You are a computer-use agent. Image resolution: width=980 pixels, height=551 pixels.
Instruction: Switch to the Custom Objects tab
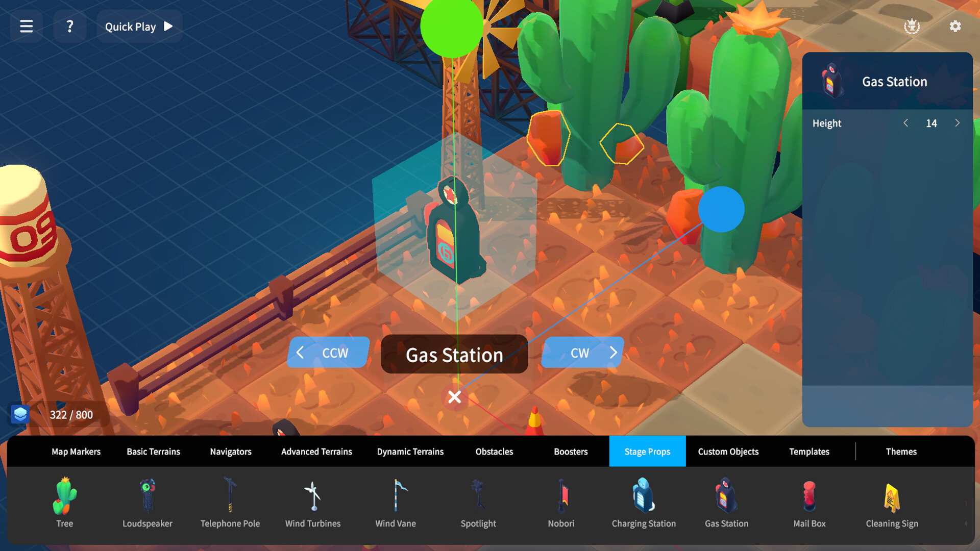point(728,452)
